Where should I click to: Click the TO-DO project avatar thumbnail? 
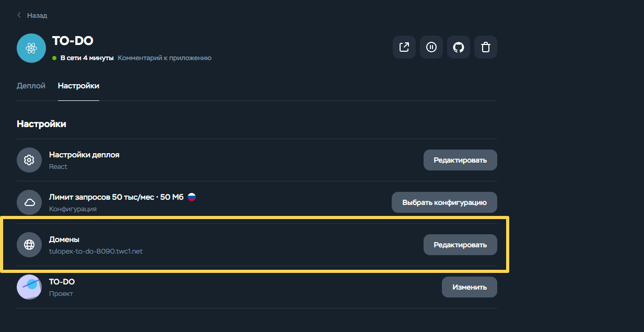[29, 287]
